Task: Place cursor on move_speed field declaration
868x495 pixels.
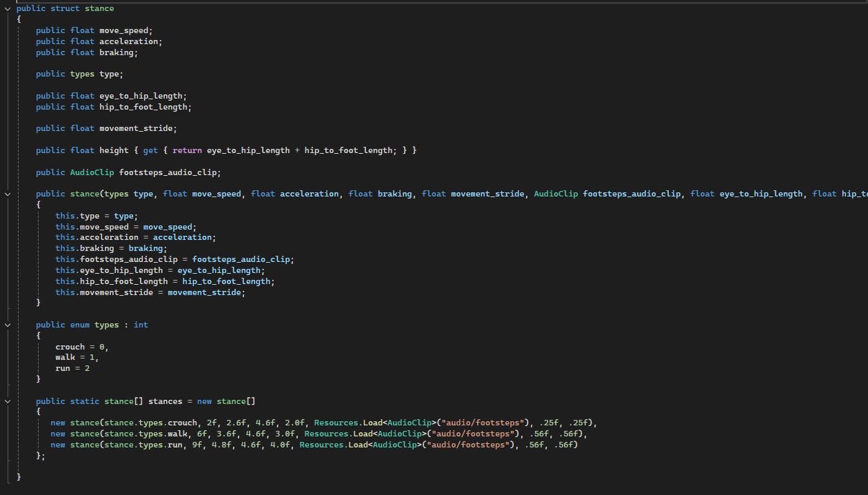Action: pyautogui.click(x=124, y=30)
